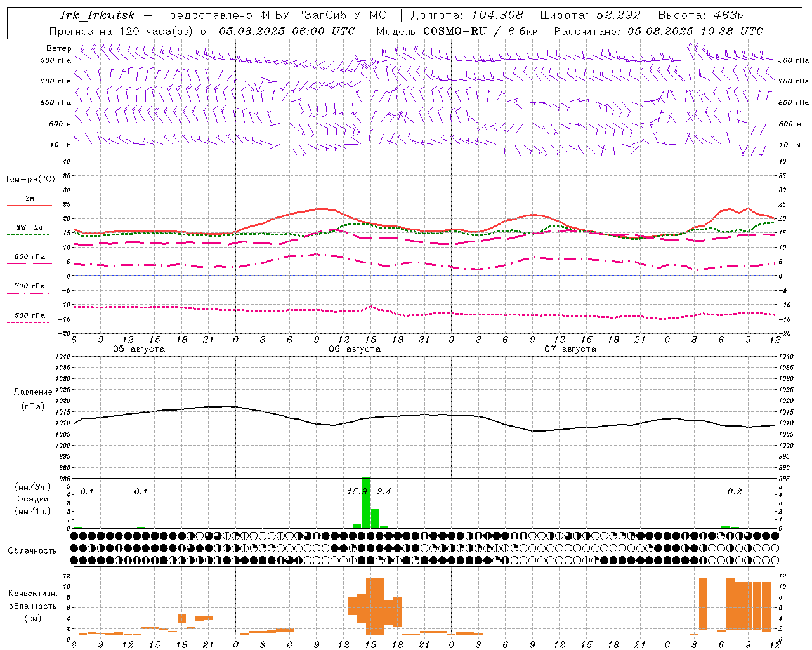812x650 pixels.
Task: Click the longitude value 104.308
Action: click(497, 15)
